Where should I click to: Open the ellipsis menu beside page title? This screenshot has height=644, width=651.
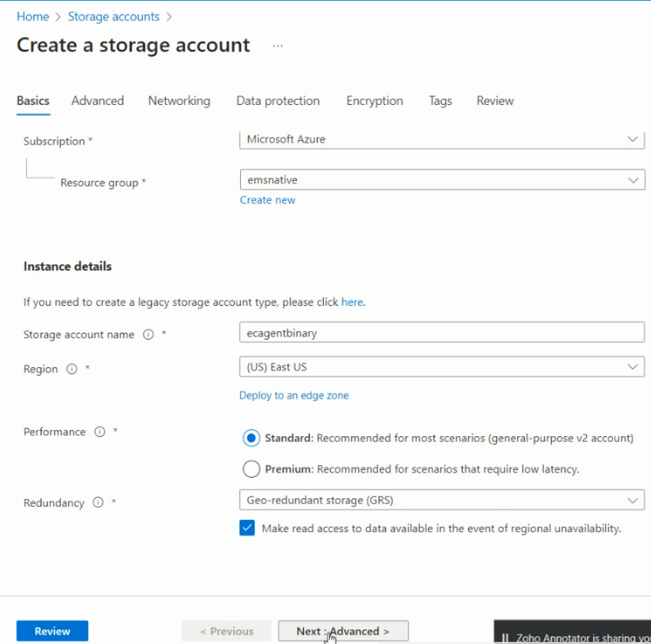(x=278, y=46)
